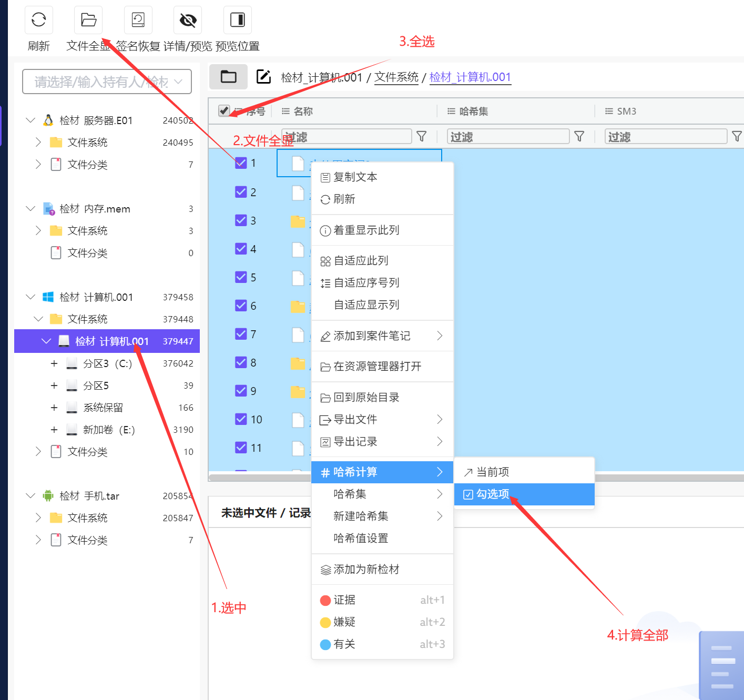Select the highlighted 检材 计算机.001 tree row
This screenshot has height=700, width=744.
click(x=107, y=341)
